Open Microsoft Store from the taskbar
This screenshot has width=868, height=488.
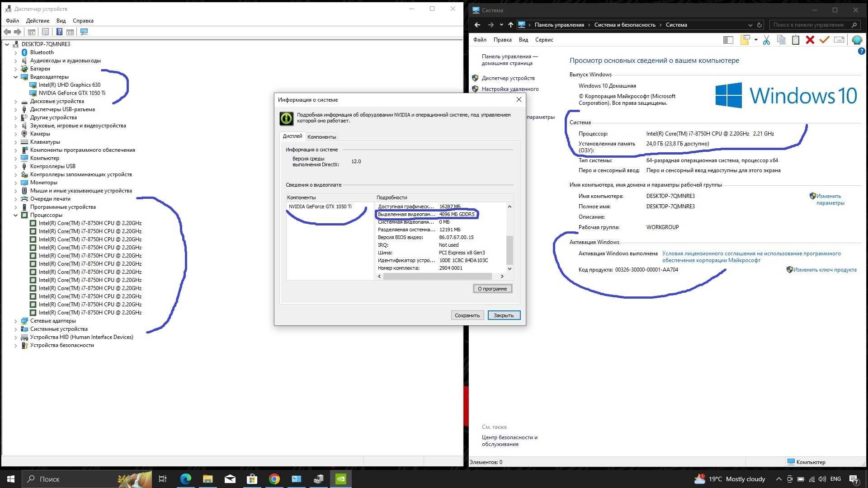click(x=252, y=479)
